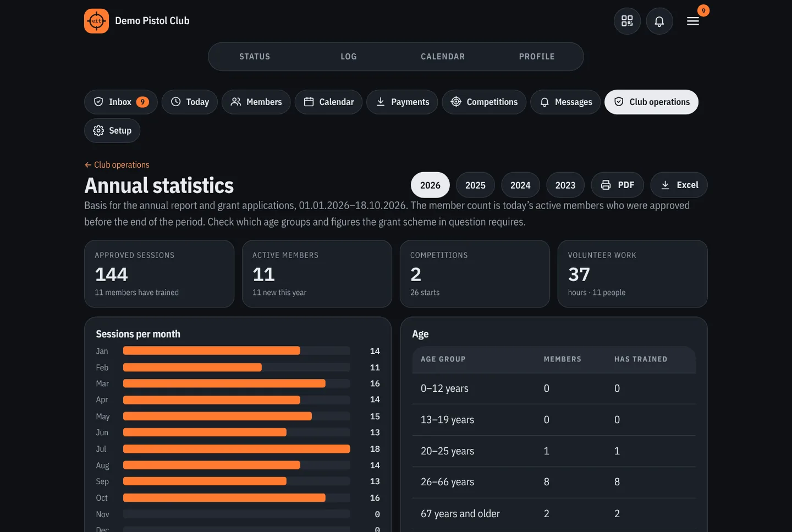The image size is (792, 532).
Task: Click the '67 years and older' row label
Action: click(x=460, y=514)
